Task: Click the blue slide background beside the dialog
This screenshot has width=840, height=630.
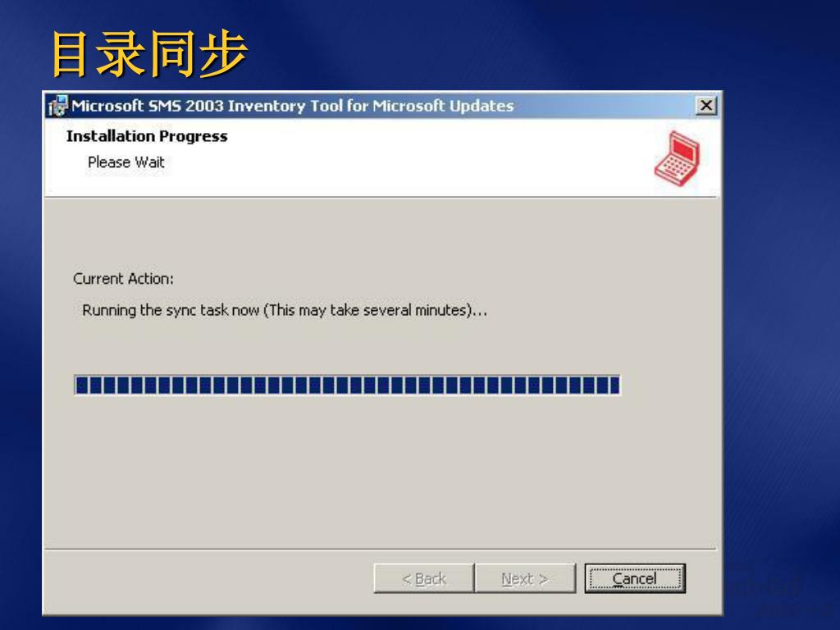Action: (x=780, y=322)
